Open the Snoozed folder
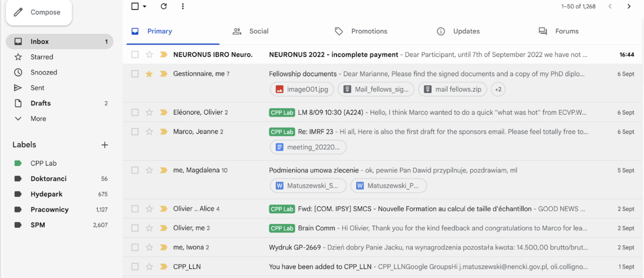 60,72
